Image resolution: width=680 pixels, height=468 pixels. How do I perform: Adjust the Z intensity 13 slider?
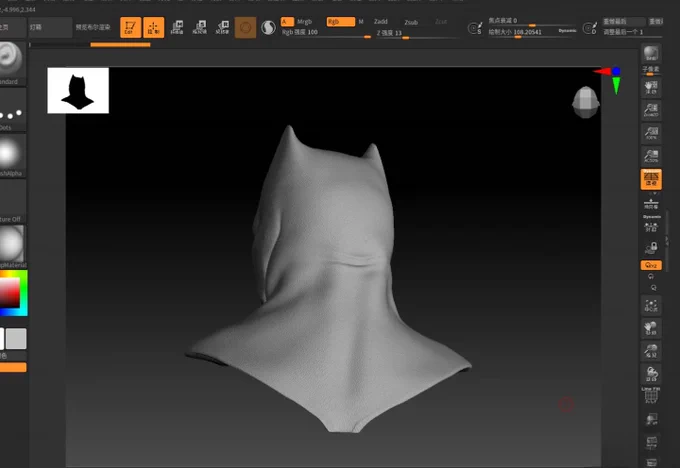(416, 34)
